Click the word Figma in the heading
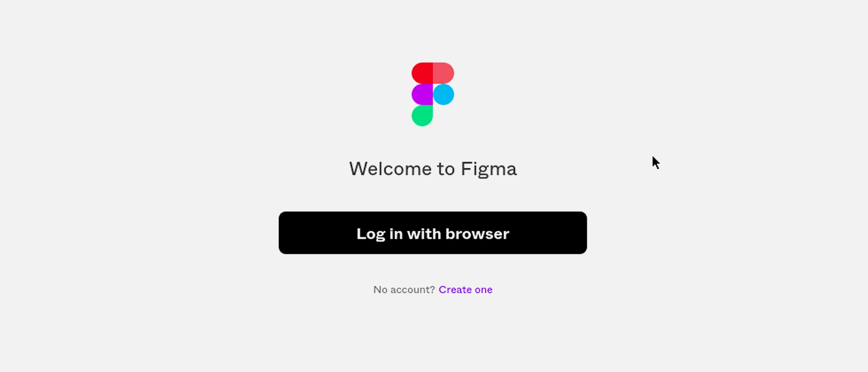 pos(489,170)
